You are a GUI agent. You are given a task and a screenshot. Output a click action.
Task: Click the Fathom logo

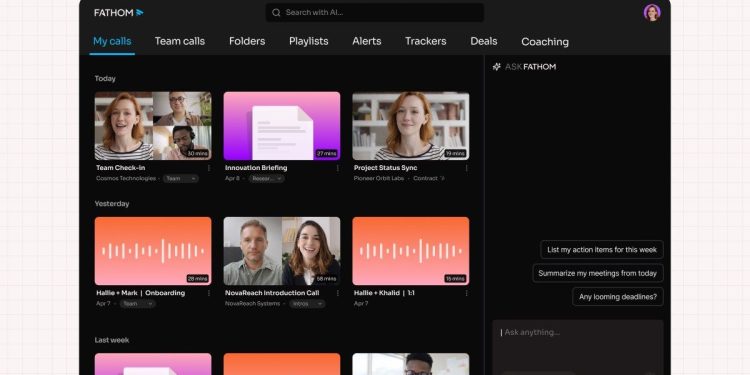(119, 13)
